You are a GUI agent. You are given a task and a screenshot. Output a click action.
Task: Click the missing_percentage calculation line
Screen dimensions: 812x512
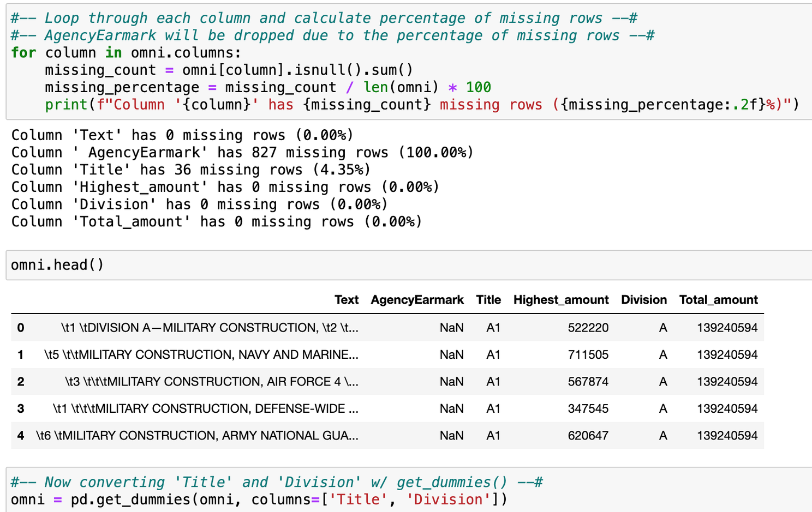pos(267,87)
